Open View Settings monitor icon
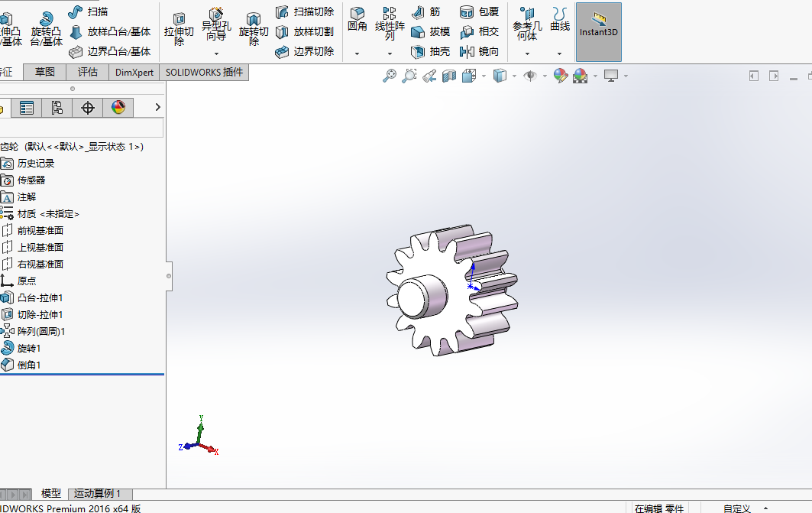The height and width of the screenshot is (513, 812). 611,76
